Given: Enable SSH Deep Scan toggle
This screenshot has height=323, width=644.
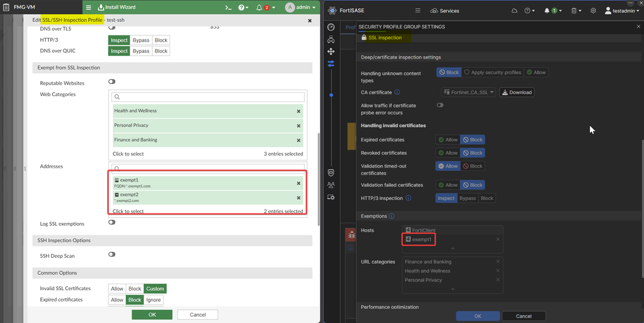Looking at the screenshot, I should (x=112, y=255).
